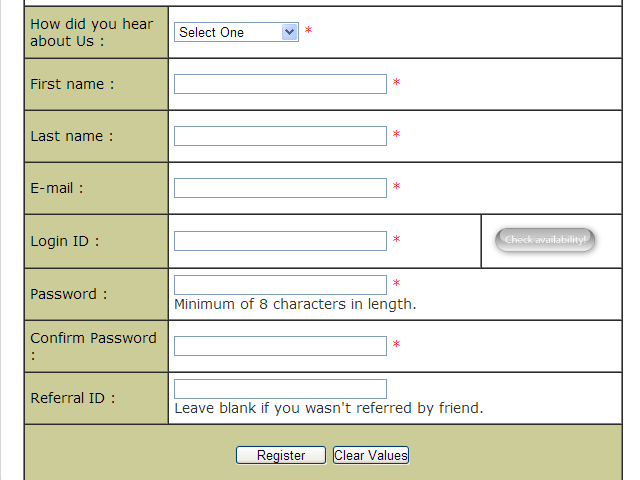Click the "Confirm Password :" label

click(93, 338)
